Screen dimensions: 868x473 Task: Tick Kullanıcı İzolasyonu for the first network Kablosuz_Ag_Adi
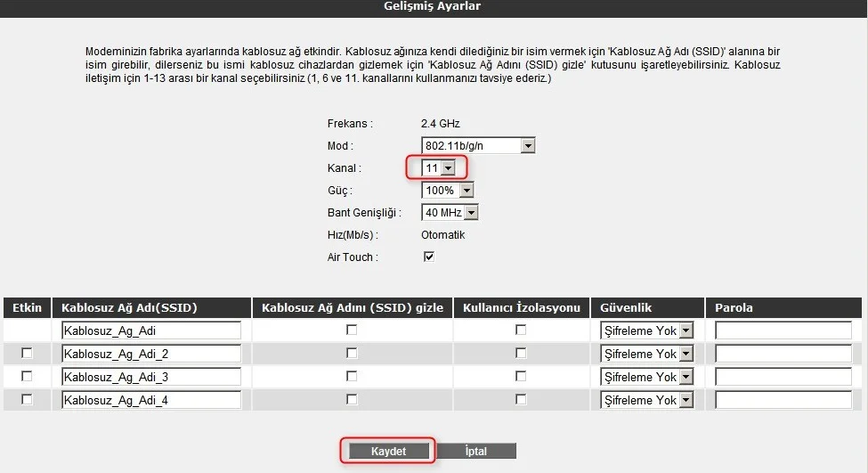(x=521, y=330)
